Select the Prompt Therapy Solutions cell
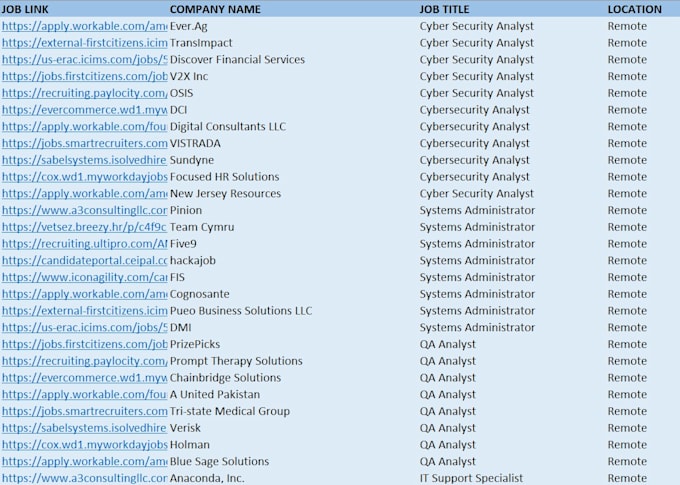Viewport: 680px width, 485px height. (x=236, y=361)
